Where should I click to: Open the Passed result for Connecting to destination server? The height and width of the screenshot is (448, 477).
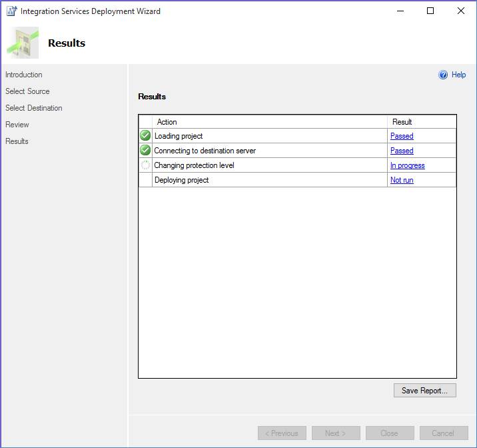[402, 151]
